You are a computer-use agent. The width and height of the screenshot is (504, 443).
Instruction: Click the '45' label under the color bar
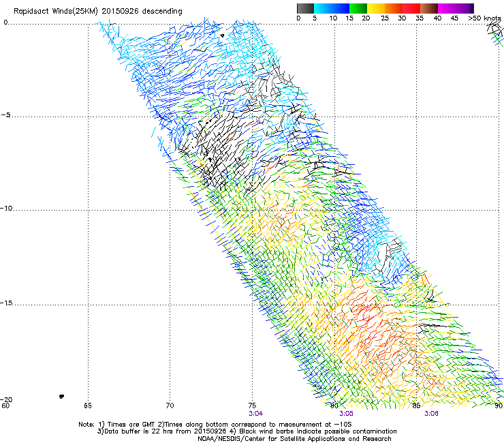454,18
